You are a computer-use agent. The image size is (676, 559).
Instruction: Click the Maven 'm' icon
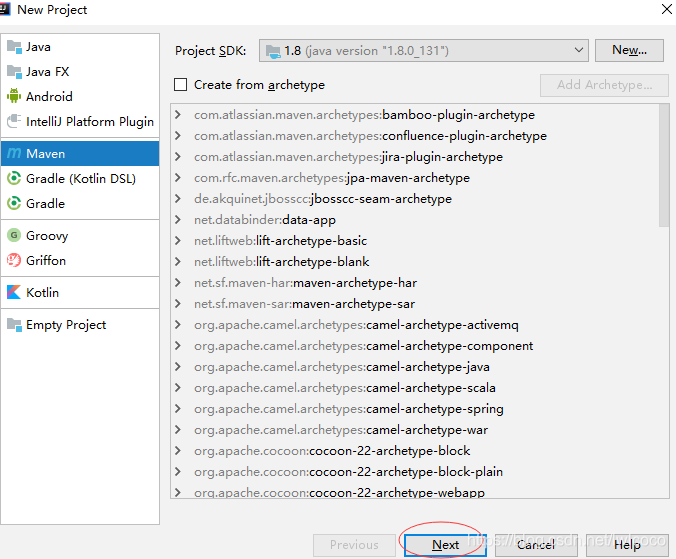14,153
